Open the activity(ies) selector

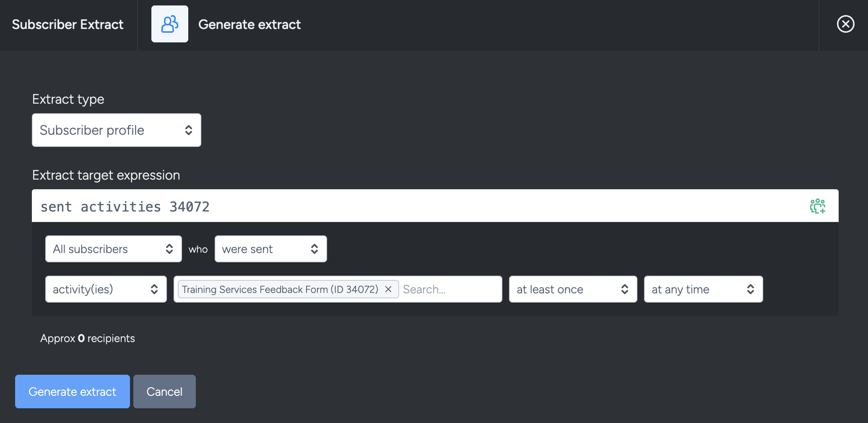click(106, 289)
